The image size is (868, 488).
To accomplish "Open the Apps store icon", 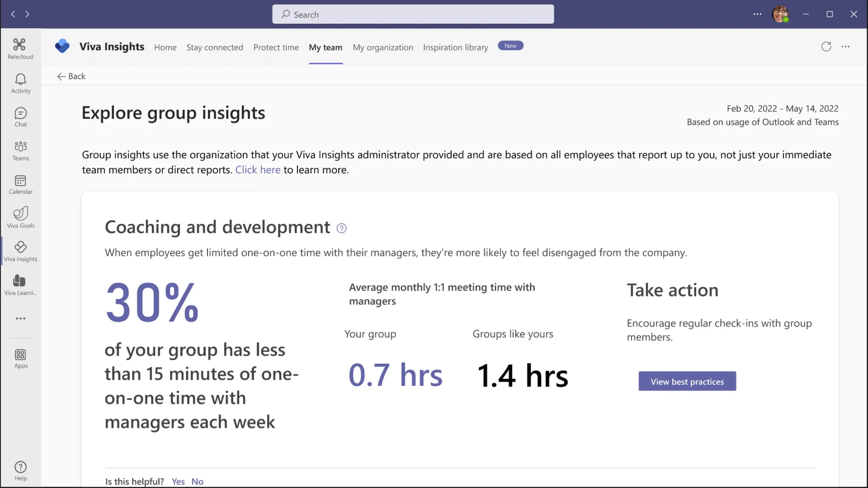I will [20, 355].
